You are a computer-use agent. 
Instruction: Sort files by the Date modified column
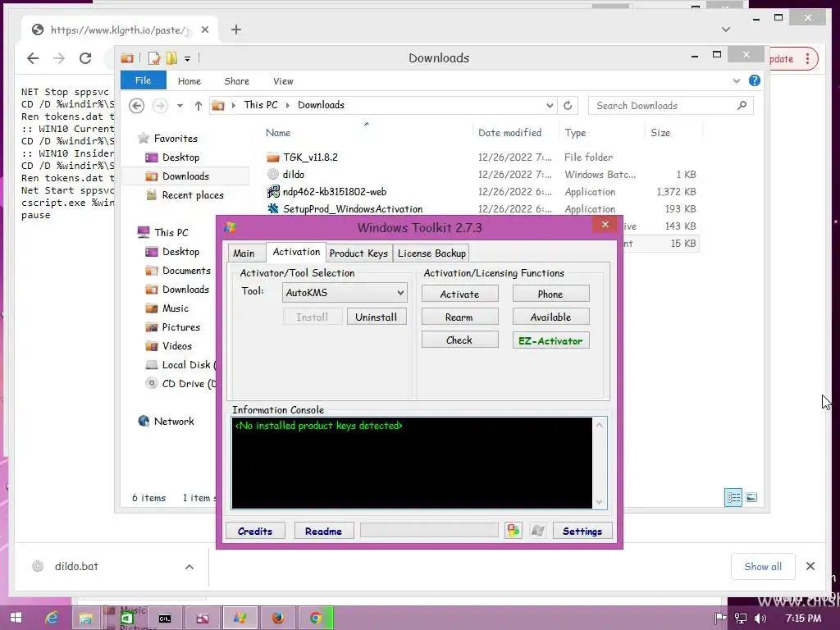(510, 132)
